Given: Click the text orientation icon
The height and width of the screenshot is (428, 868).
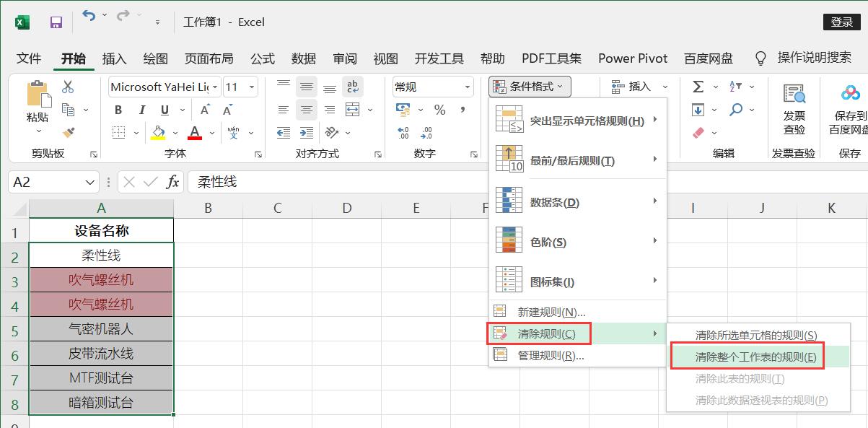Looking at the screenshot, I should click(332, 133).
